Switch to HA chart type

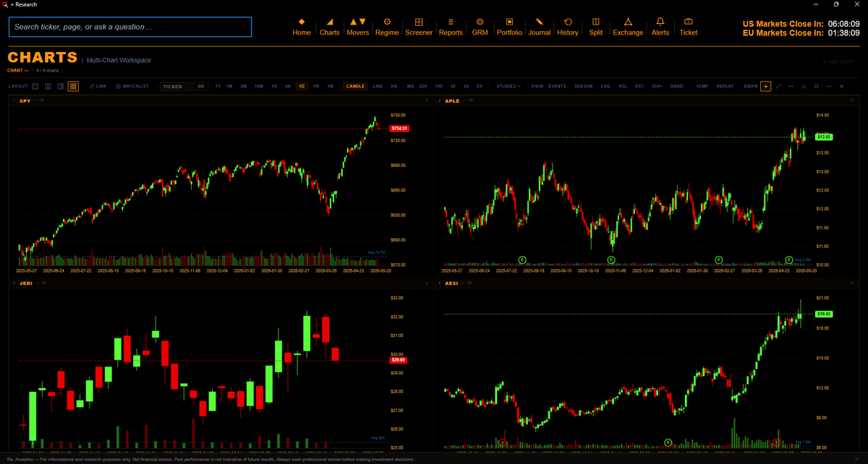tap(394, 86)
